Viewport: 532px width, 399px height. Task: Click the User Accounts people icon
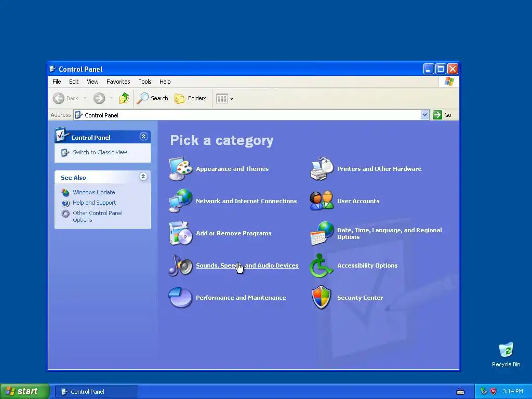click(322, 201)
